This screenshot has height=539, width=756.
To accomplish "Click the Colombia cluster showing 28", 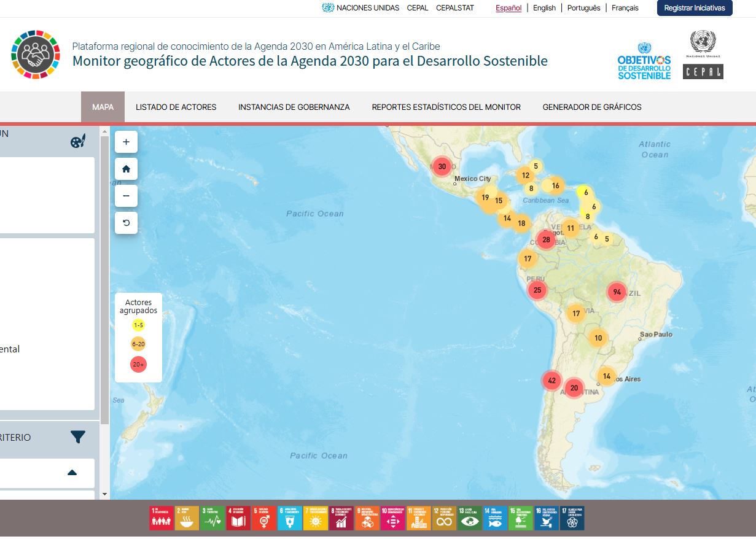I will [x=546, y=240].
